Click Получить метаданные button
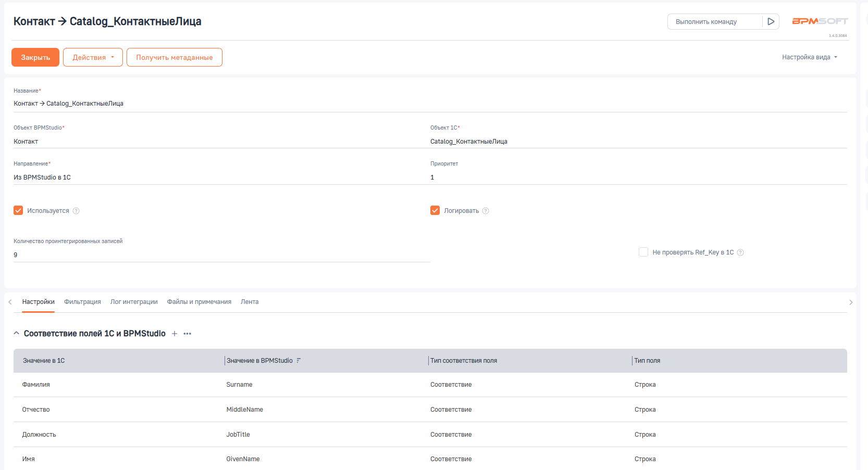868x470 pixels. pyautogui.click(x=175, y=57)
